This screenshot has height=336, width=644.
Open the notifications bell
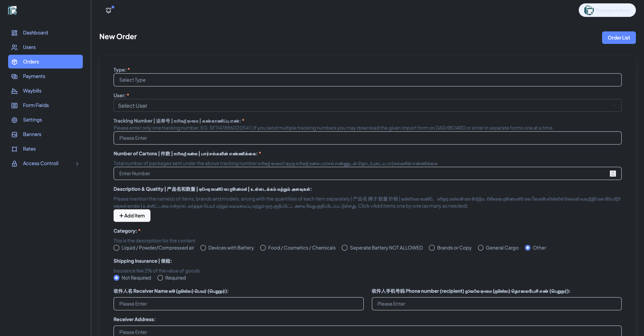click(x=108, y=10)
